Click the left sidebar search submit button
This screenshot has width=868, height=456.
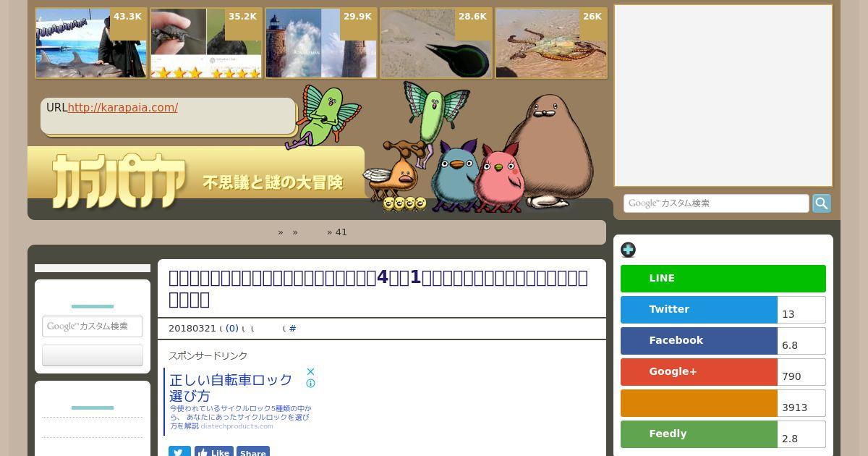pos(93,355)
